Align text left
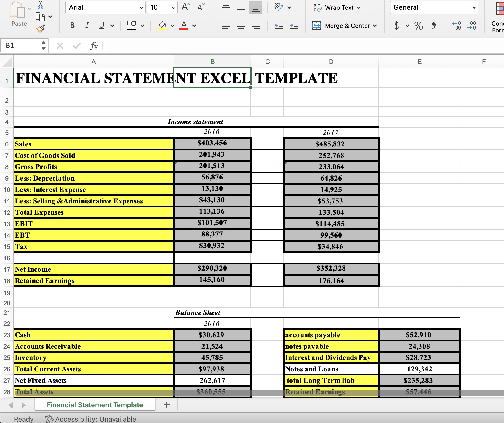Screen dimensions: 504x423 click(x=226, y=26)
